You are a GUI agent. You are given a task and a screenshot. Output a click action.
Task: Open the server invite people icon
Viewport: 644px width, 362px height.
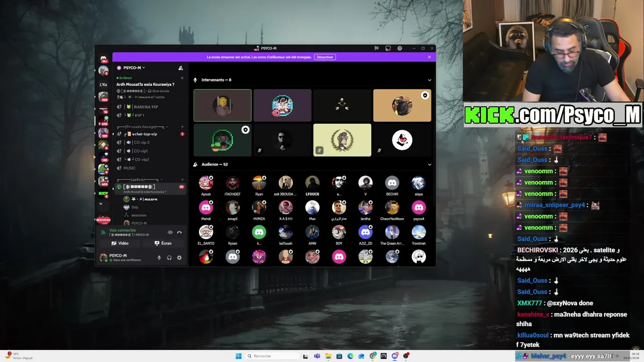coord(181,68)
